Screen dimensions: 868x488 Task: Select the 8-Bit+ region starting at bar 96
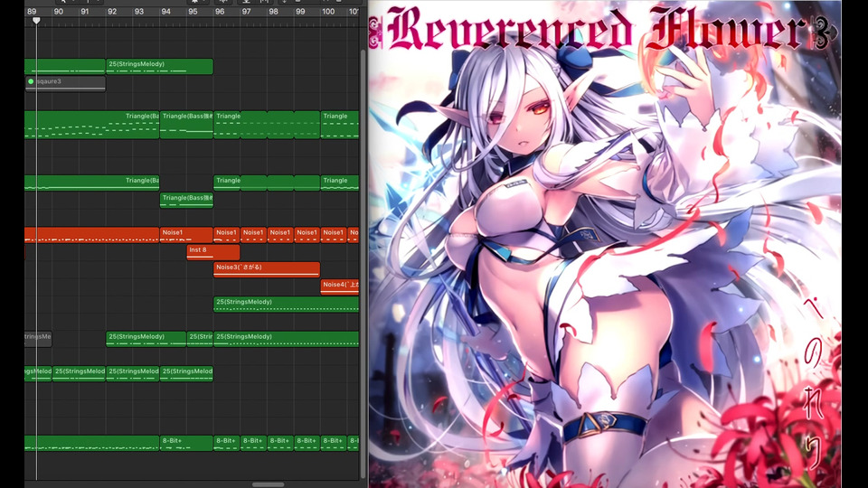[x=226, y=443]
